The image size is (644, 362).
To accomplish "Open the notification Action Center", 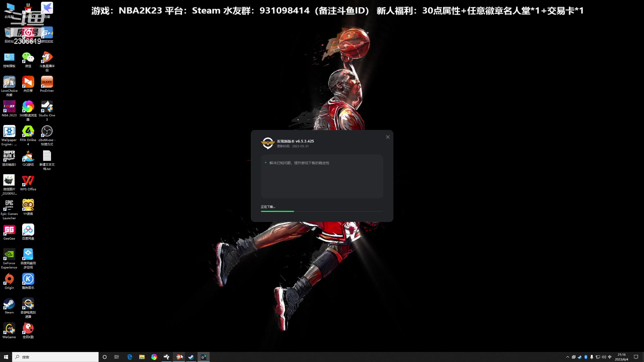I will (636, 357).
